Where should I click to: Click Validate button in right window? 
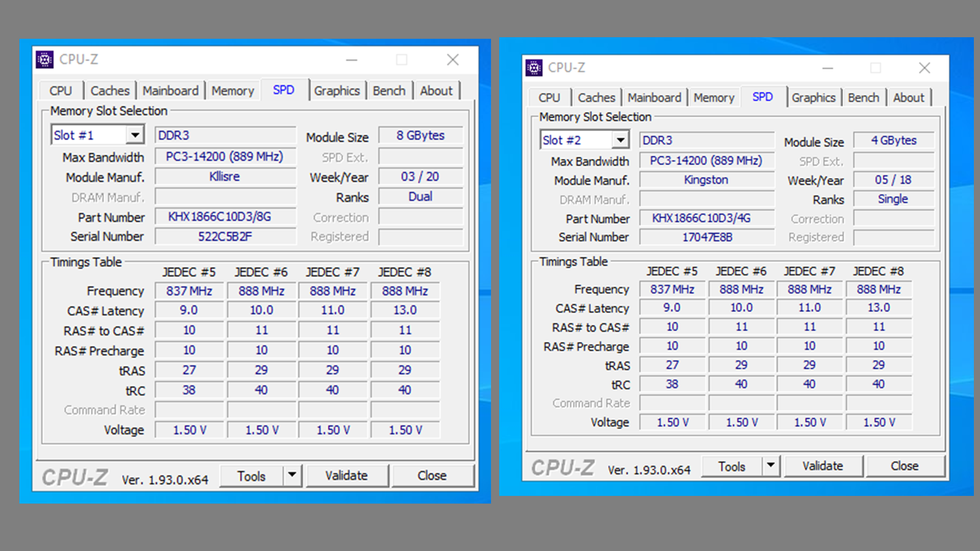click(x=823, y=466)
